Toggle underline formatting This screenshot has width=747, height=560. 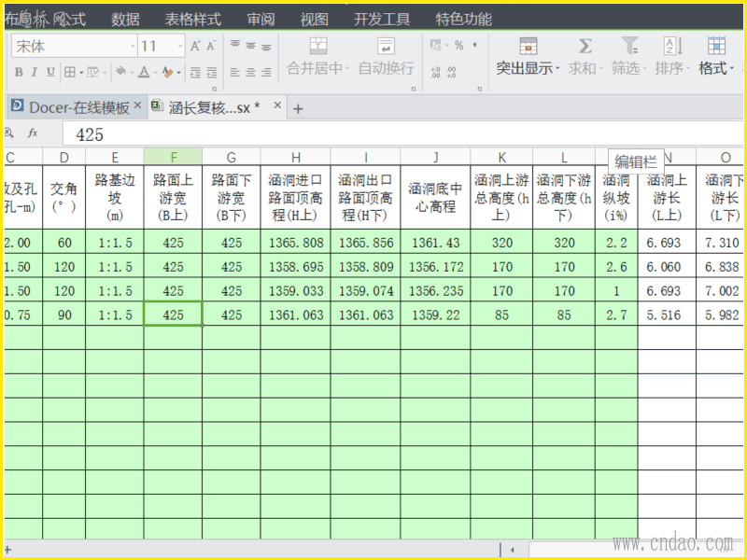coord(50,72)
